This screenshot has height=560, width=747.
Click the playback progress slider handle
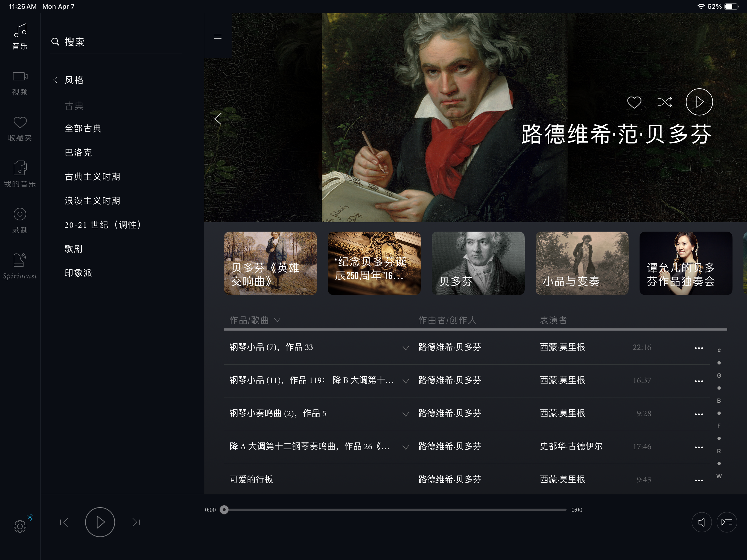(x=224, y=510)
